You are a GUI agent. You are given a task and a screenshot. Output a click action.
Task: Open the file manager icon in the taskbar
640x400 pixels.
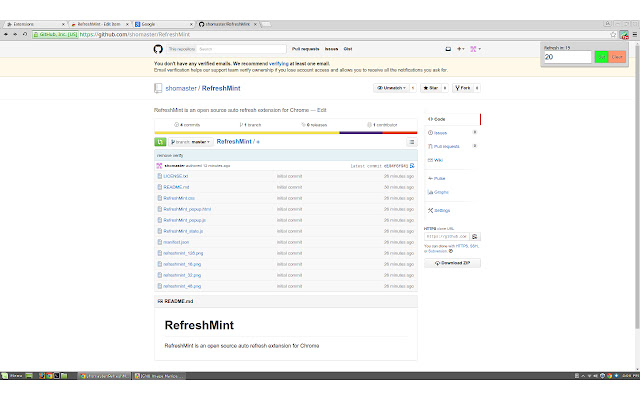coord(64,376)
